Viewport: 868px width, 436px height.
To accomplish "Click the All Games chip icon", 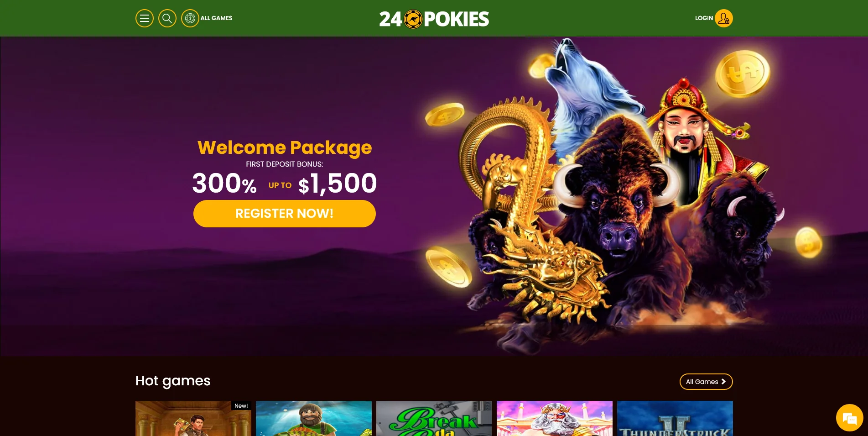I will click(190, 18).
